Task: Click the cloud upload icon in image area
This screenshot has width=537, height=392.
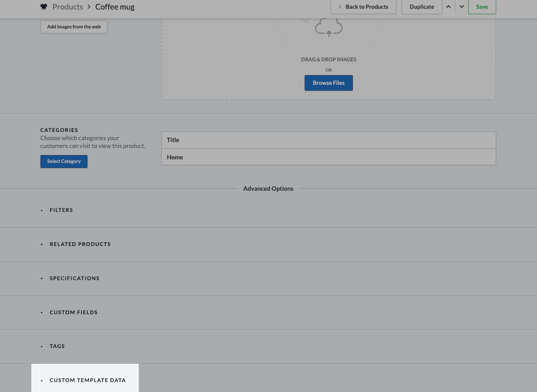Action: [329, 27]
